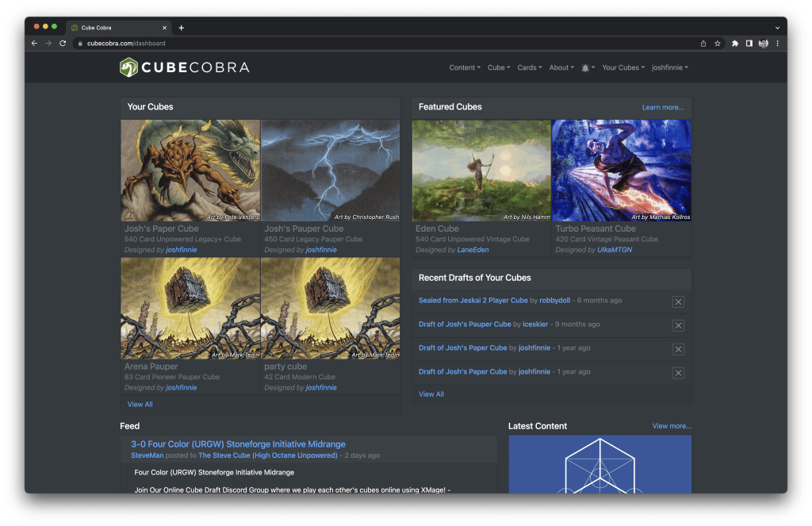Viewport: 812px width, 526px height.
Task: Open the notifications bell in the navbar
Action: 586,67
